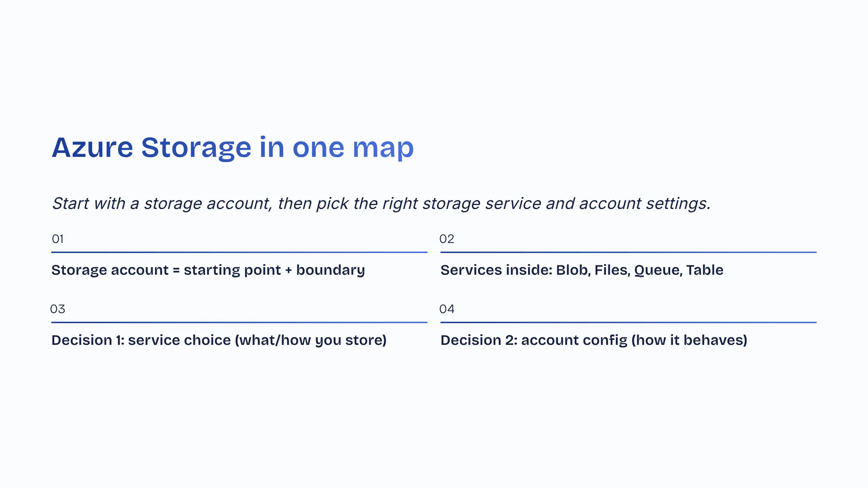868x488 pixels.
Task: Click the divider line under number 03
Action: point(239,322)
